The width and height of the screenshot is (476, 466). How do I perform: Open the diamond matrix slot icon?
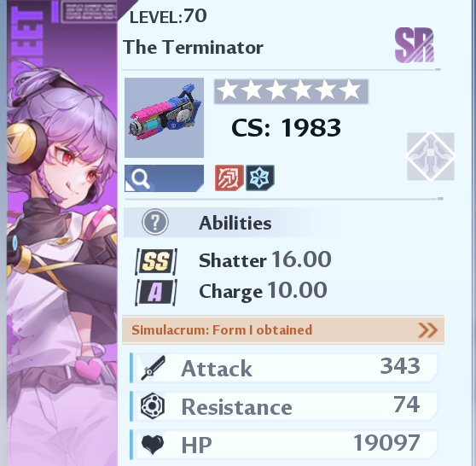point(431,156)
